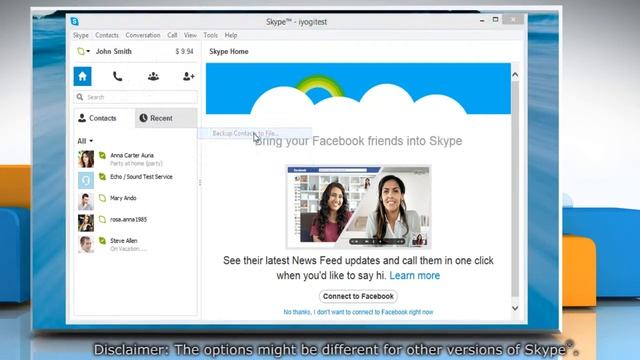The image size is (640, 360).
Task: Follow the Learn more link
Action: (415, 276)
